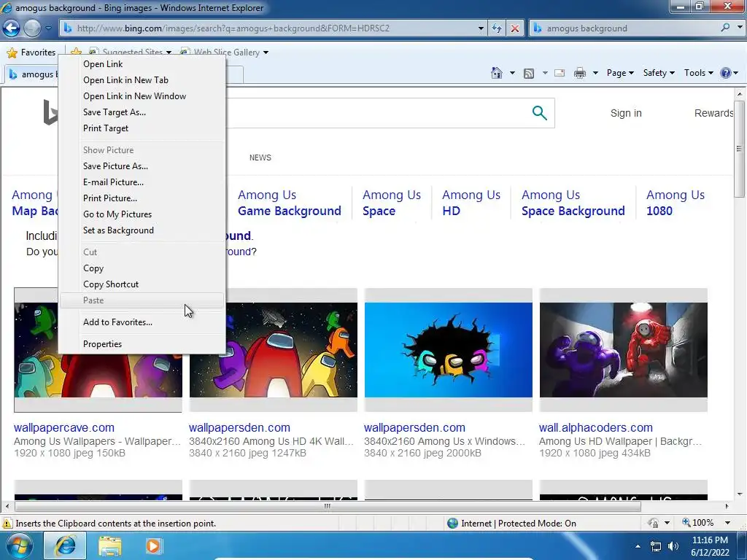The height and width of the screenshot is (560, 747).
Task: Open Properties from context menu
Action: click(x=142, y=344)
